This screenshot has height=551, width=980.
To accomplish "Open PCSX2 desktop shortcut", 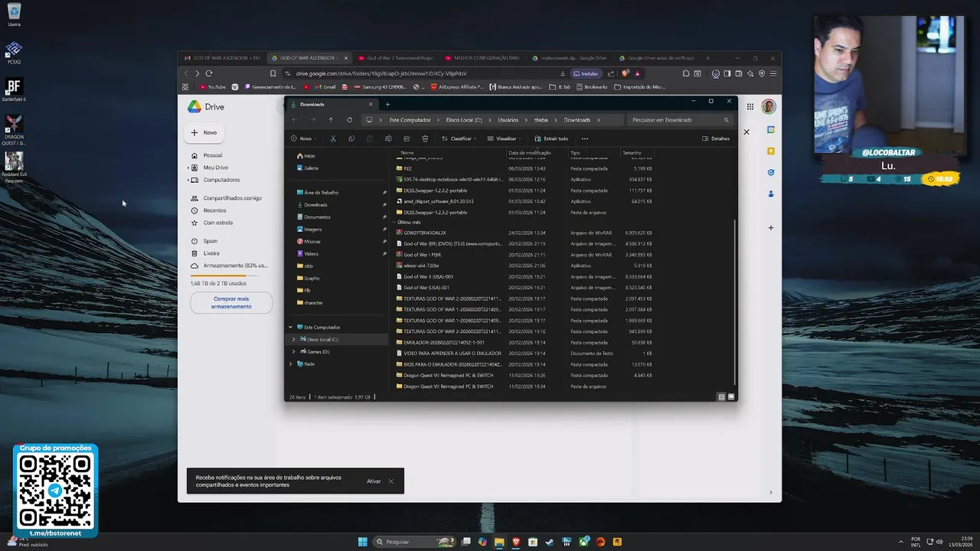I will (x=14, y=54).
